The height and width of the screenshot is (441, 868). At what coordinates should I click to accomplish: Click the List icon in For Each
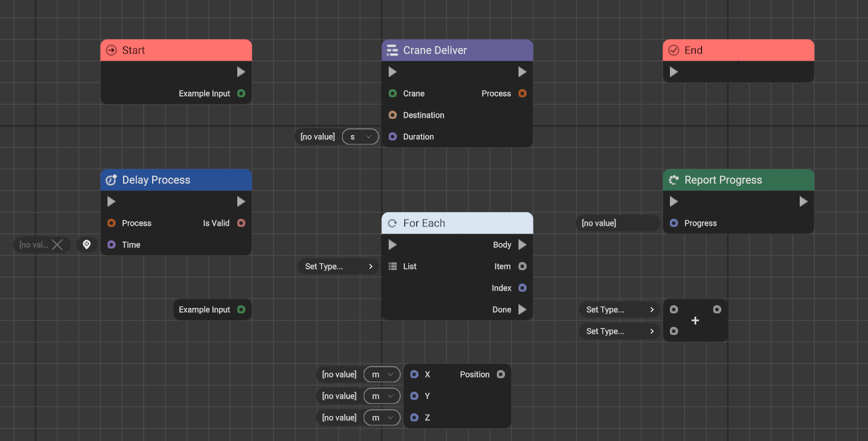(x=393, y=267)
